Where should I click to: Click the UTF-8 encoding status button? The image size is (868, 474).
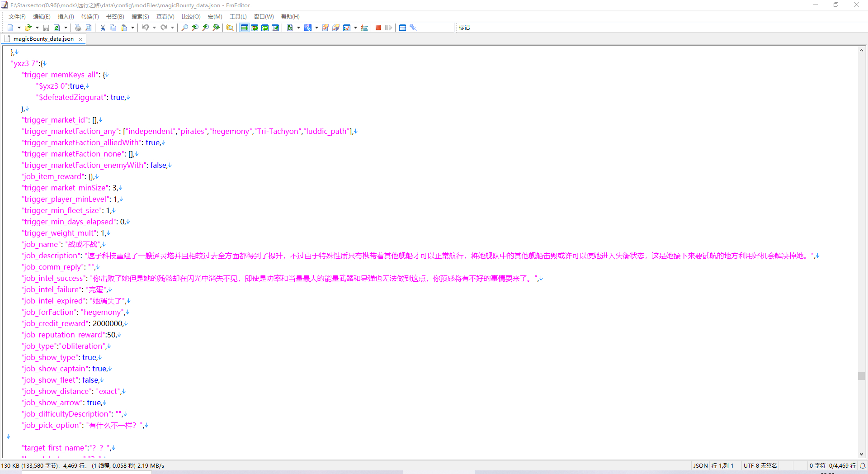coord(760,465)
